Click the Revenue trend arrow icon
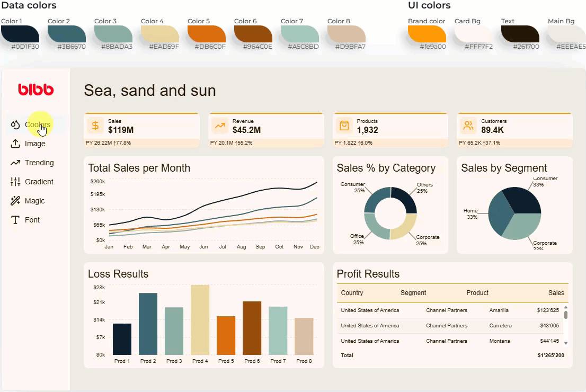Screen dimensions: 586x392 (x=220, y=126)
